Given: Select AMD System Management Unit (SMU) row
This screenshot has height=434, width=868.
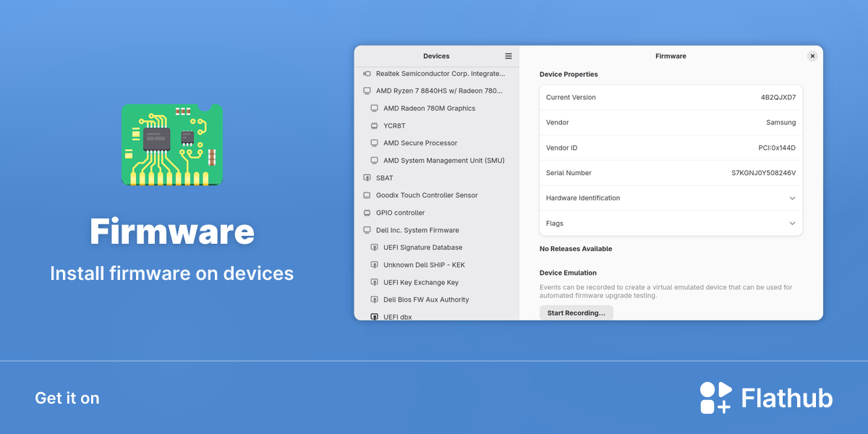Looking at the screenshot, I should 436,161.
